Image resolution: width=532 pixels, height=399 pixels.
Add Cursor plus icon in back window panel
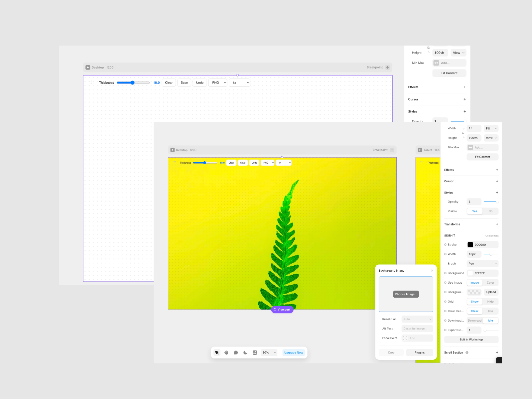pos(465,99)
